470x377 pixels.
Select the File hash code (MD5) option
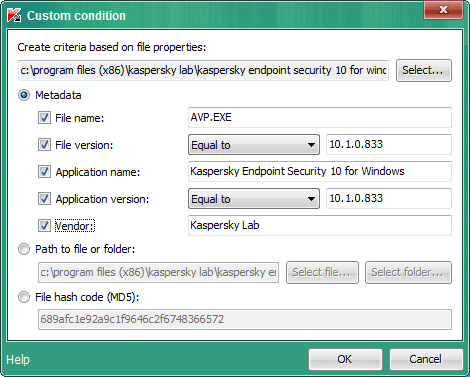coord(24,297)
